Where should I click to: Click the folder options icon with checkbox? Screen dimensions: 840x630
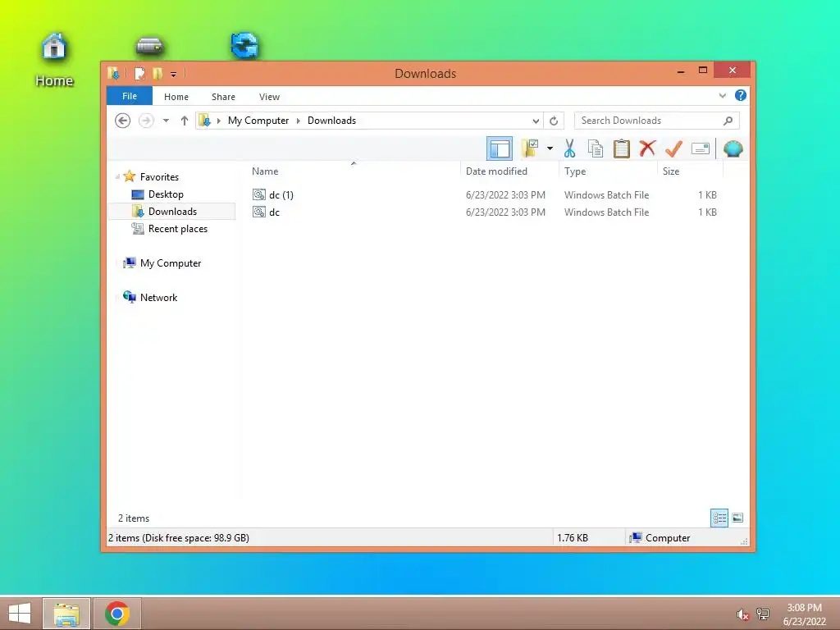tap(530, 148)
